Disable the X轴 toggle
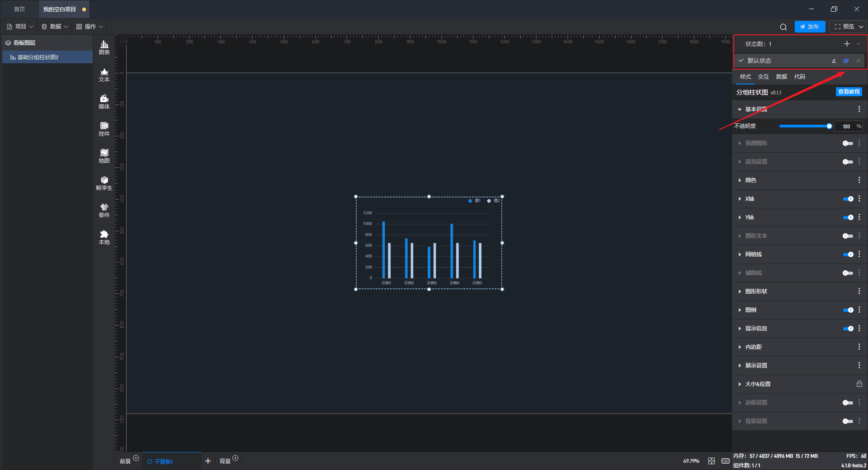The image size is (868, 470). click(x=848, y=199)
